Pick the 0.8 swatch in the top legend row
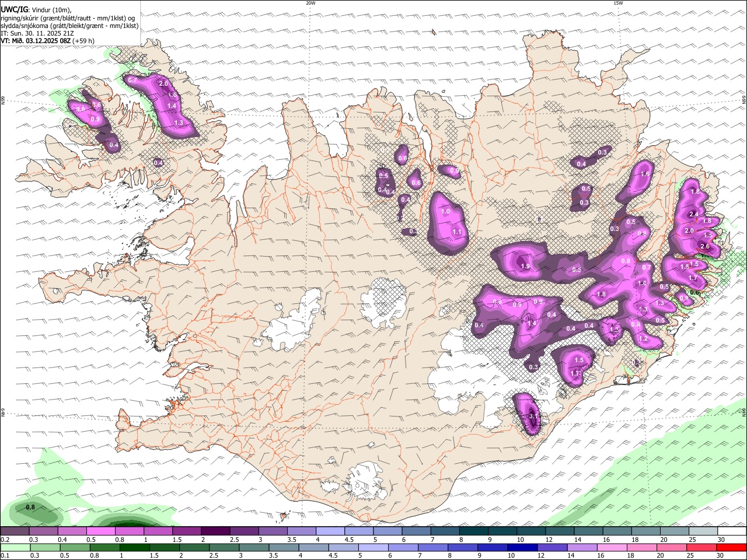The image size is (747, 560). (129, 531)
